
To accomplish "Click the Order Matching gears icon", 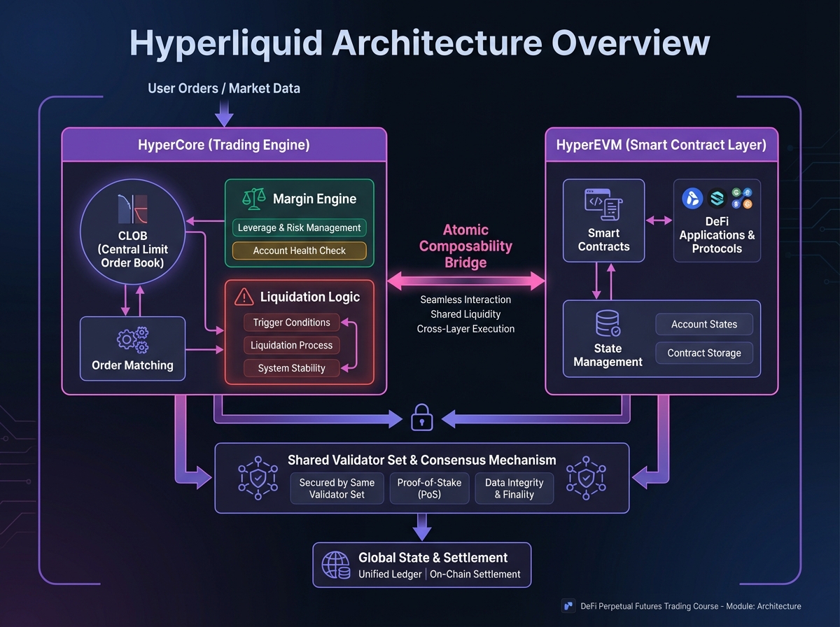I will [132, 339].
